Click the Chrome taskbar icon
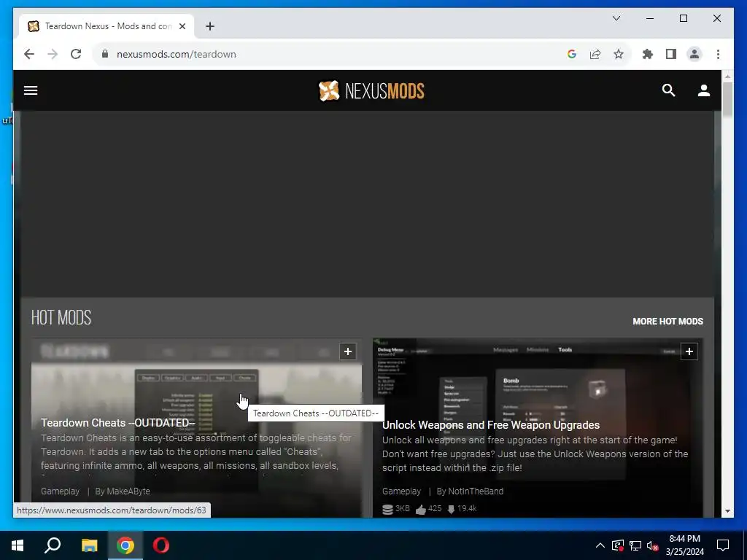Viewport: 747px width, 560px height. pos(125,545)
